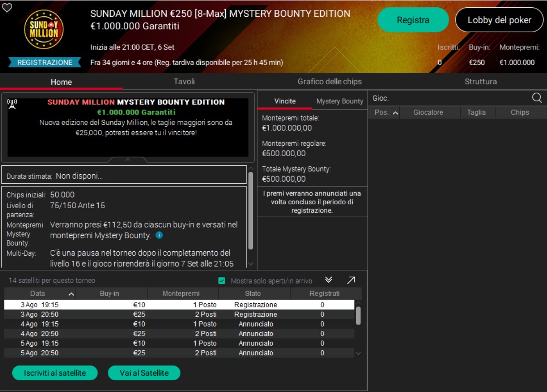Image resolution: width=547 pixels, height=392 pixels.
Task: Click the Taglia column header
Action: [476, 113]
